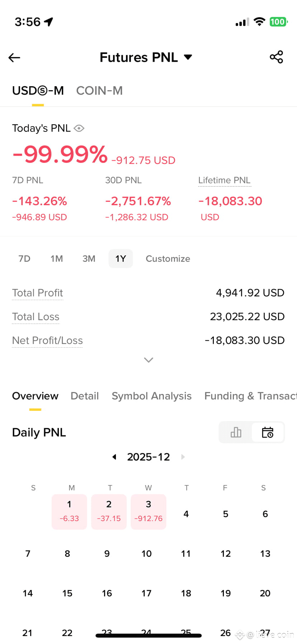Open the Customize date range
Image resolution: width=297 pixels, height=644 pixels.
[168, 259]
